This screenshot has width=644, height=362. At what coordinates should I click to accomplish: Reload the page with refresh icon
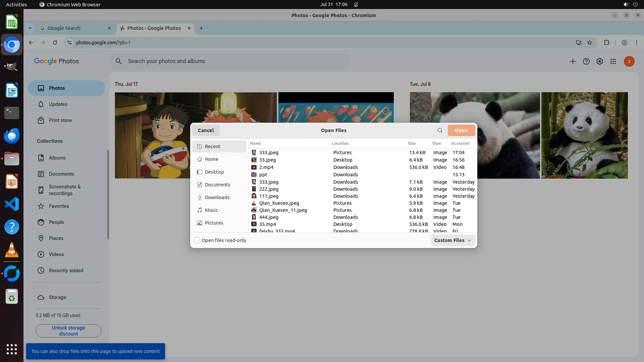tap(55, 43)
